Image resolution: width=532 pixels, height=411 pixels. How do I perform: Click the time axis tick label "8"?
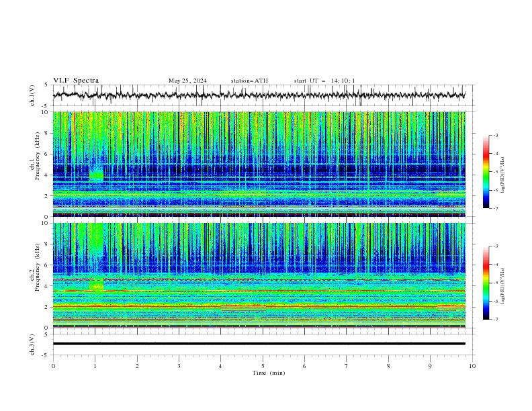pos(388,366)
